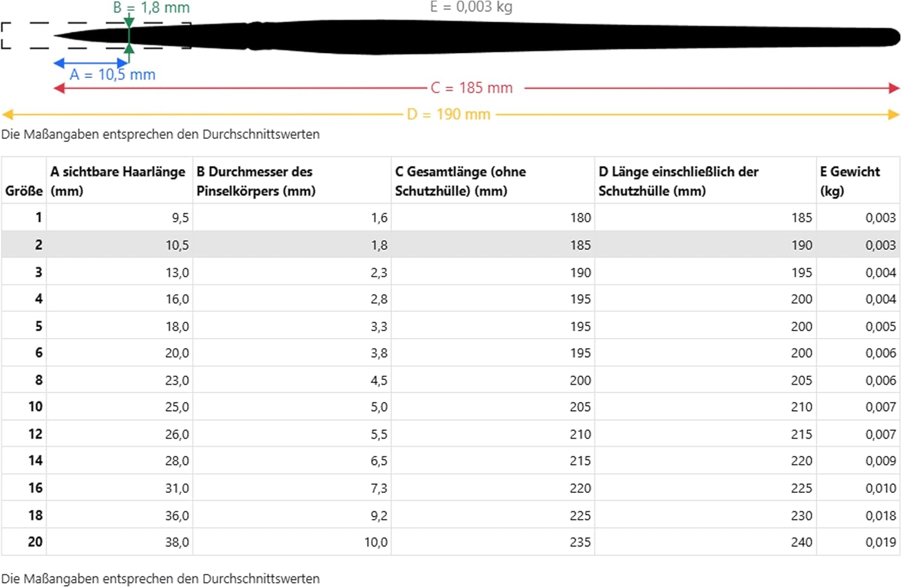Image resolution: width=902 pixels, height=588 pixels.
Task: Click the 38,0 hair length cell
Action: coord(177,542)
